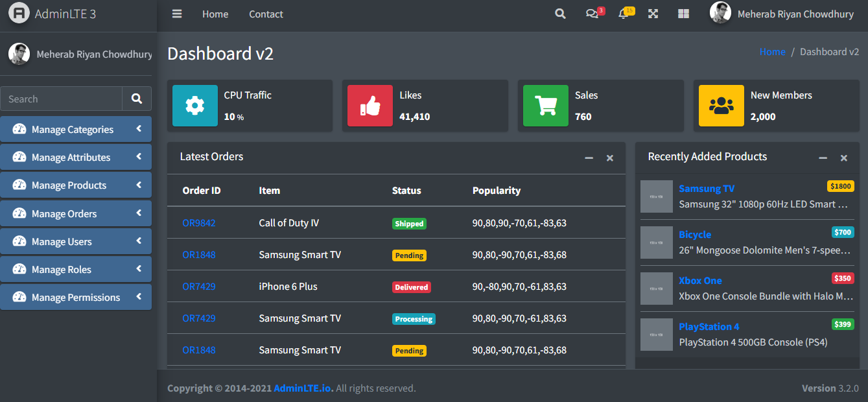Viewport: 868px width, 402px height.
Task: Open navbar search magnifier icon
Action: [561, 14]
